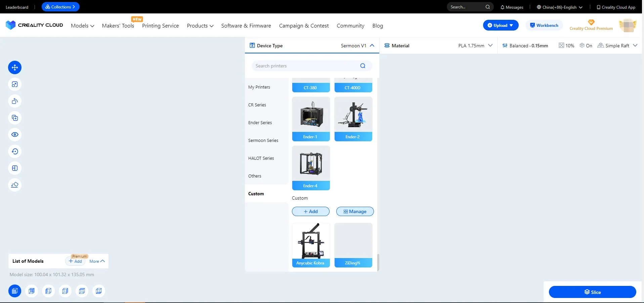The width and height of the screenshot is (644, 303).
Task: Collapse the Device Type Sermoon V1 dropdown
Action: tap(372, 46)
